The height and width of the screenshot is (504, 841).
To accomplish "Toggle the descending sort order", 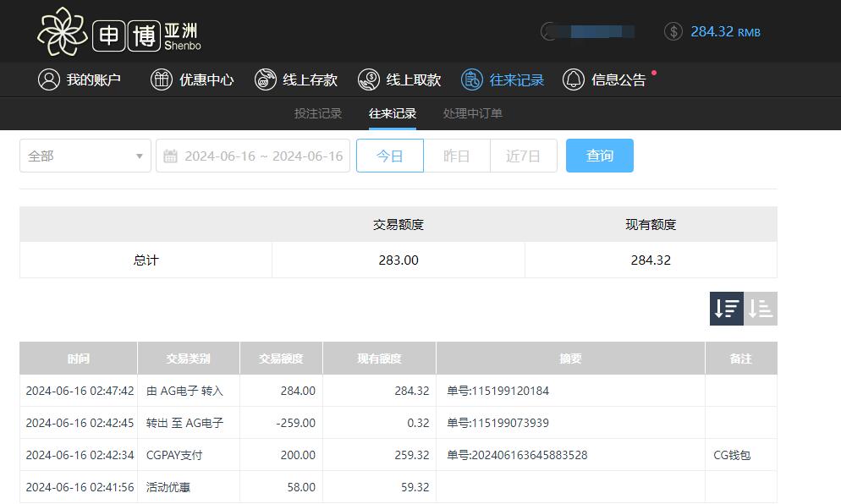I will coord(726,308).
